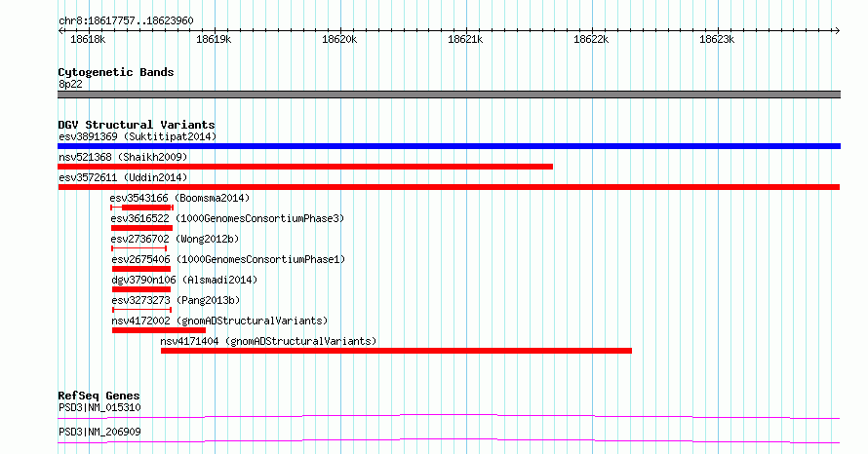Click the gray 8p22 cytogenetic band bar

click(x=449, y=95)
